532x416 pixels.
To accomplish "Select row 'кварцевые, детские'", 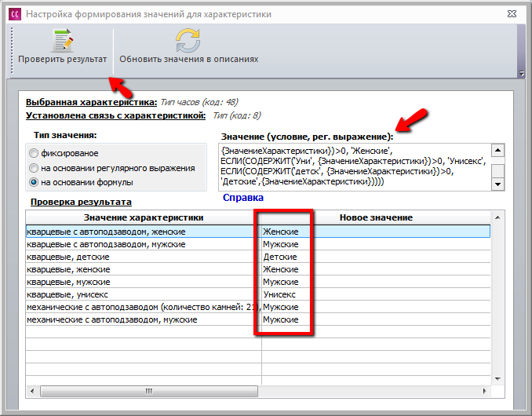I will coord(258,257).
